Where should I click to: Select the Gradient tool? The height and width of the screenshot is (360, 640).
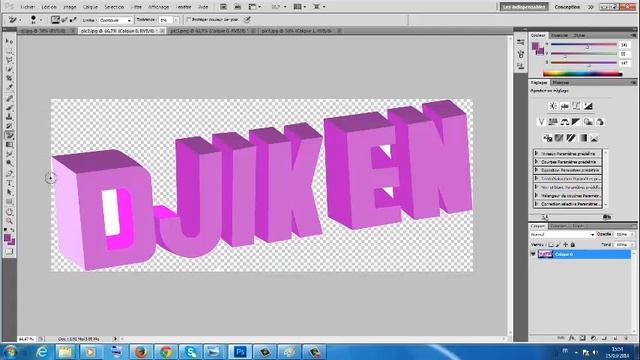pyautogui.click(x=9, y=144)
